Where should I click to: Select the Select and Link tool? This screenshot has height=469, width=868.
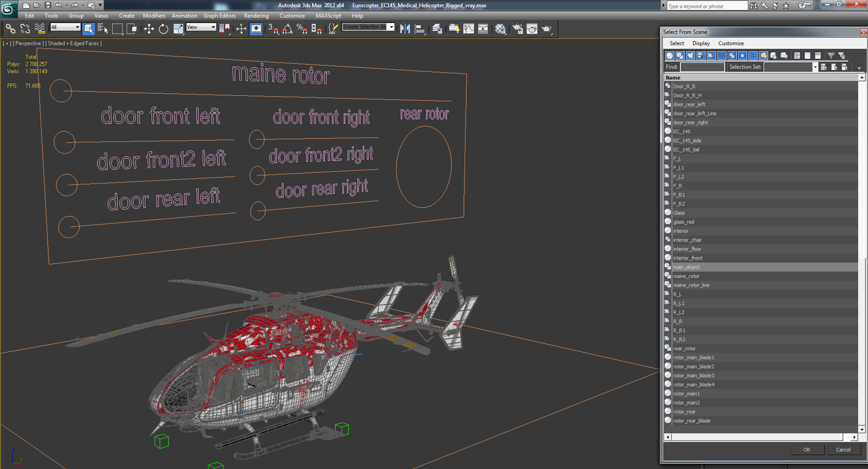coord(11,28)
